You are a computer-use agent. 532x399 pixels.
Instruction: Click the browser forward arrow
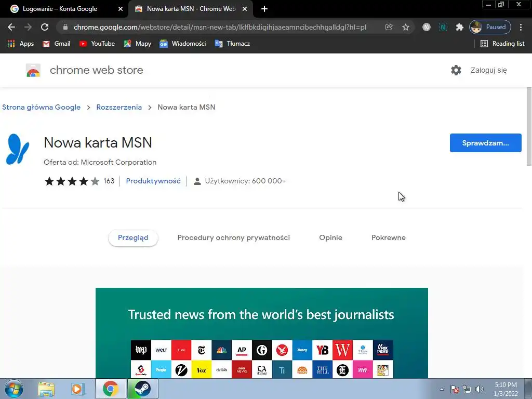[x=28, y=27]
